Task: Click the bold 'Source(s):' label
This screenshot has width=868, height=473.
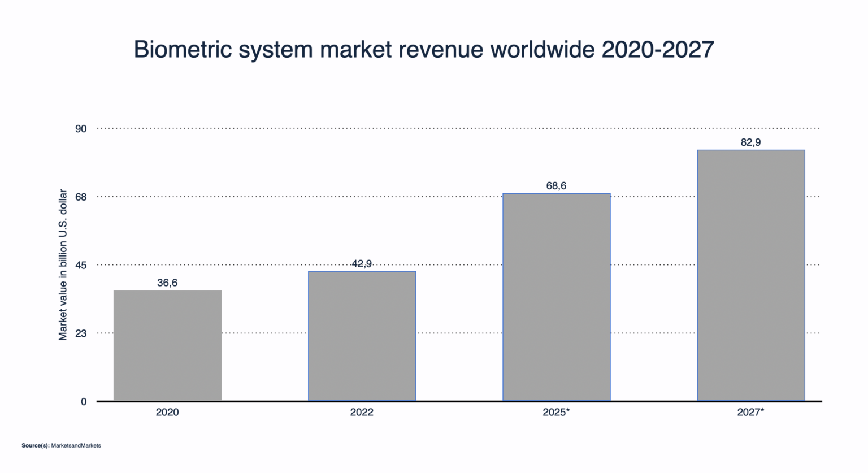Action: tap(36, 446)
